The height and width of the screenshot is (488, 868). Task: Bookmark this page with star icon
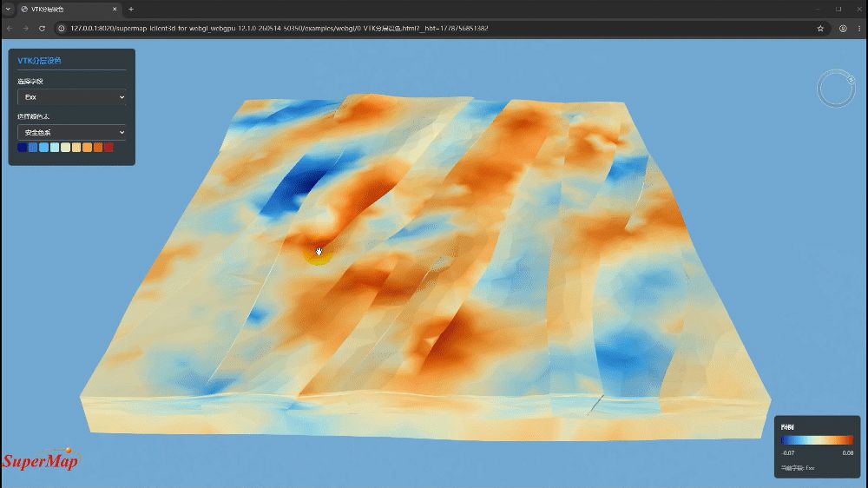click(820, 29)
